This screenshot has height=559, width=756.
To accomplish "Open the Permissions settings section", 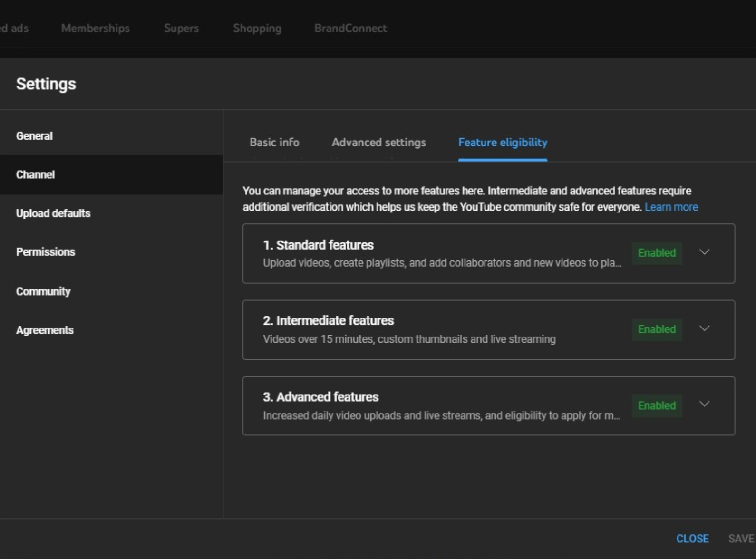I will point(46,252).
